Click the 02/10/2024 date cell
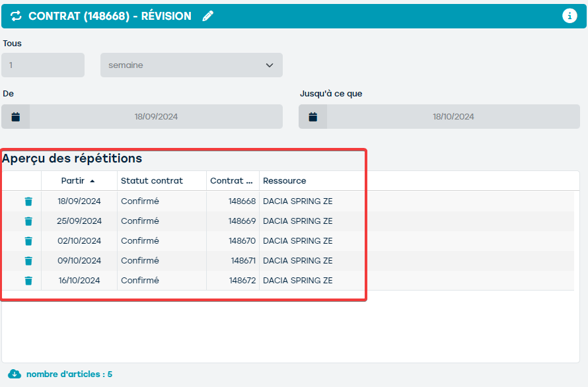 (x=79, y=241)
